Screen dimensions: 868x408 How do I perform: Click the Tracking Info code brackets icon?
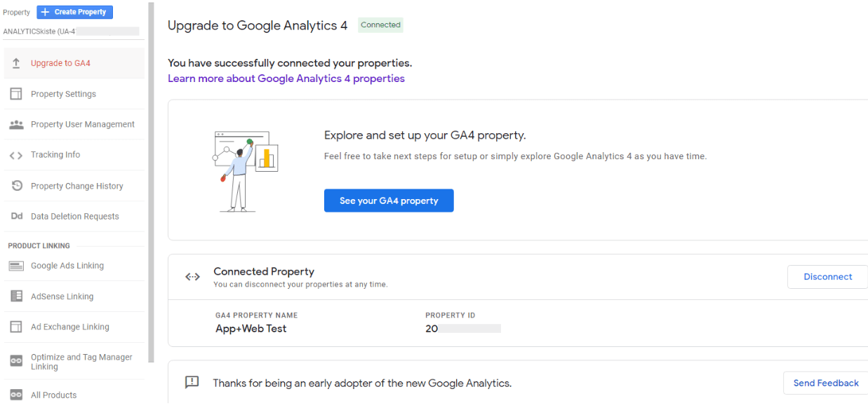[x=16, y=155]
